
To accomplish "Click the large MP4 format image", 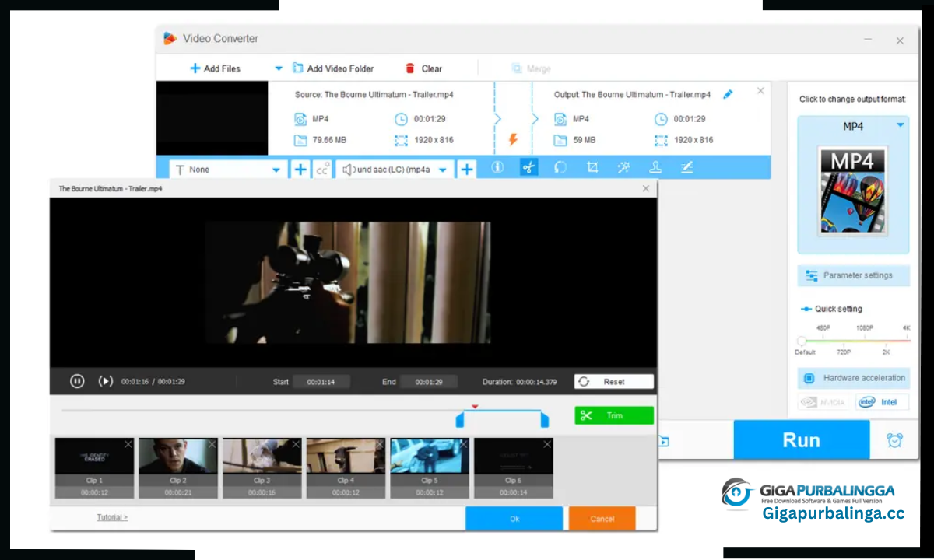I will (853, 191).
